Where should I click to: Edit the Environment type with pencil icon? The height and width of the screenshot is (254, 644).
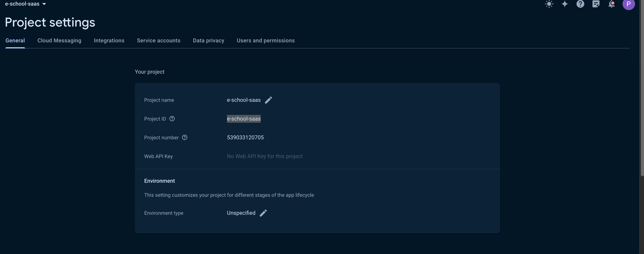(x=263, y=213)
